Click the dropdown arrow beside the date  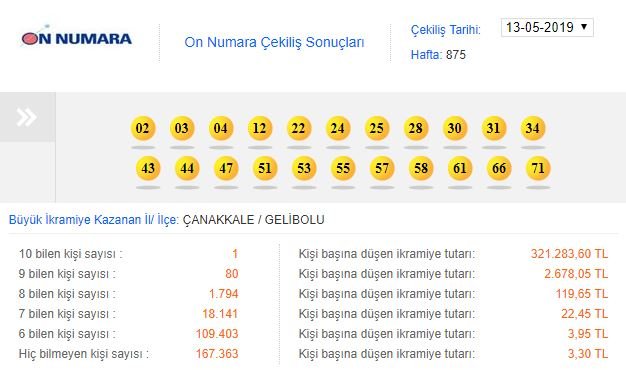(x=584, y=27)
